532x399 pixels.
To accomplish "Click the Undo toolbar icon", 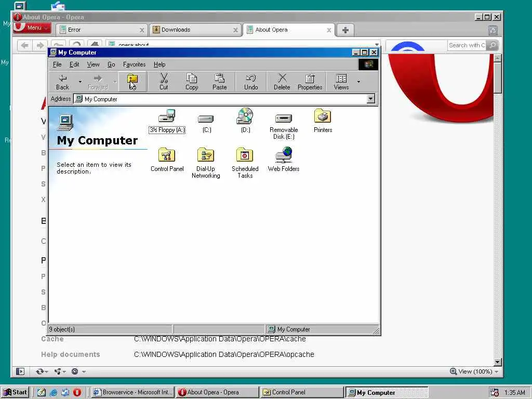I will tap(251, 82).
